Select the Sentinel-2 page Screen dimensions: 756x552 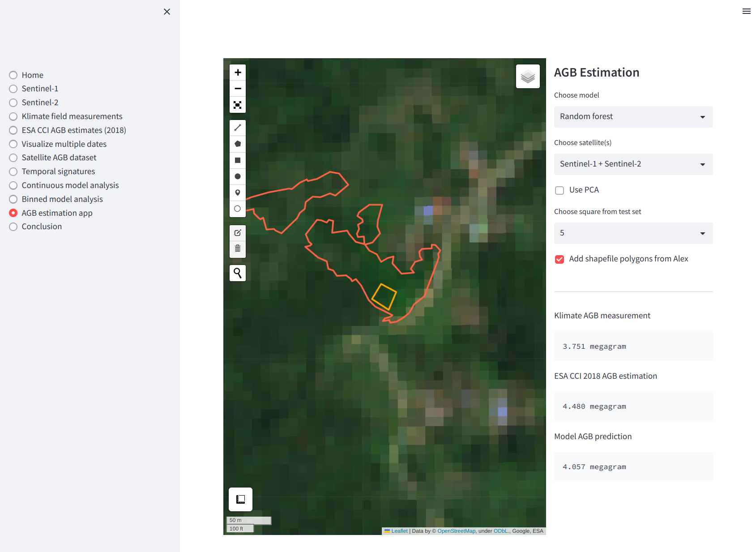[x=34, y=103]
